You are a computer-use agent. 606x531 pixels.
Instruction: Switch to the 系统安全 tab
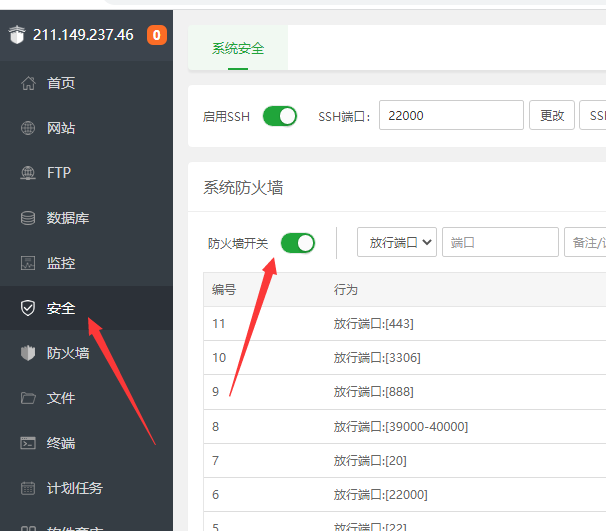coord(238,48)
